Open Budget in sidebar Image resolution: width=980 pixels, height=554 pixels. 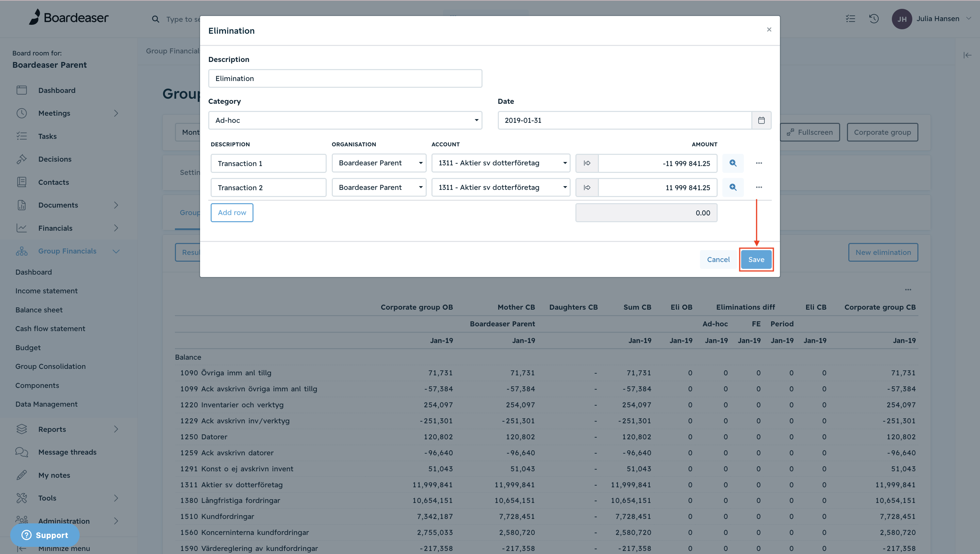[x=28, y=348]
